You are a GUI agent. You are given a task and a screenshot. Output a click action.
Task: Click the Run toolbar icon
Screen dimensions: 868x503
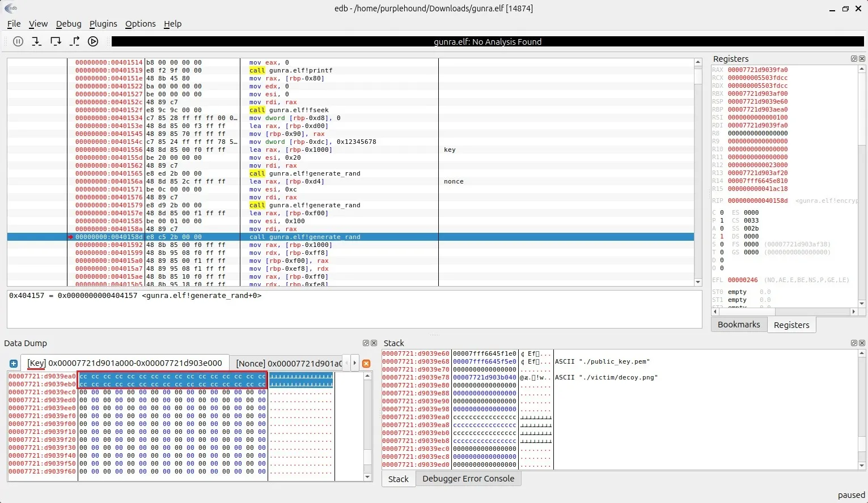pos(94,41)
